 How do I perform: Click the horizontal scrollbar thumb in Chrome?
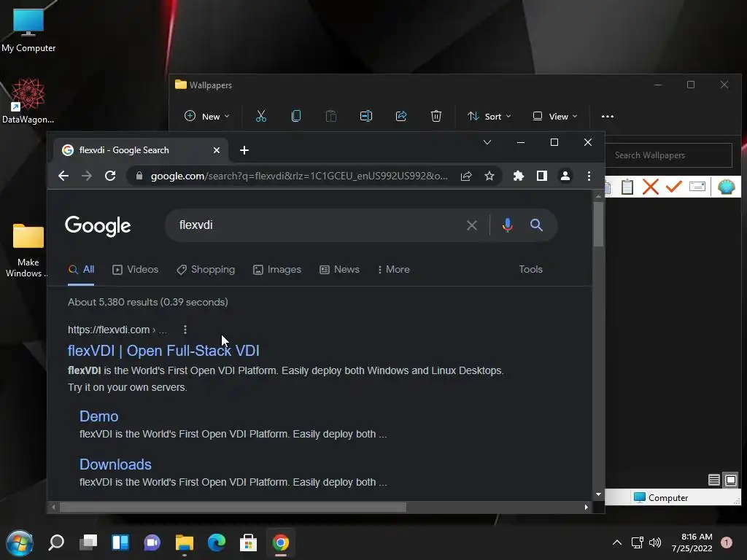click(x=233, y=507)
